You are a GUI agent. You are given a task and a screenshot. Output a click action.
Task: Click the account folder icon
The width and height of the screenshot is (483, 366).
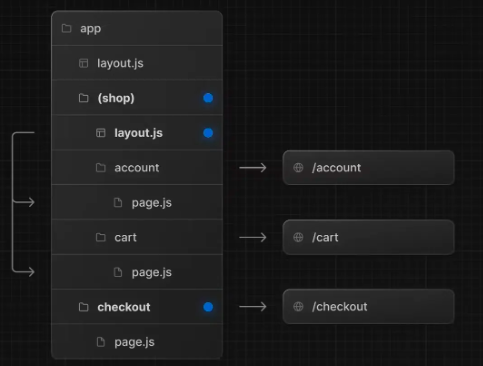[x=101, y=168]
